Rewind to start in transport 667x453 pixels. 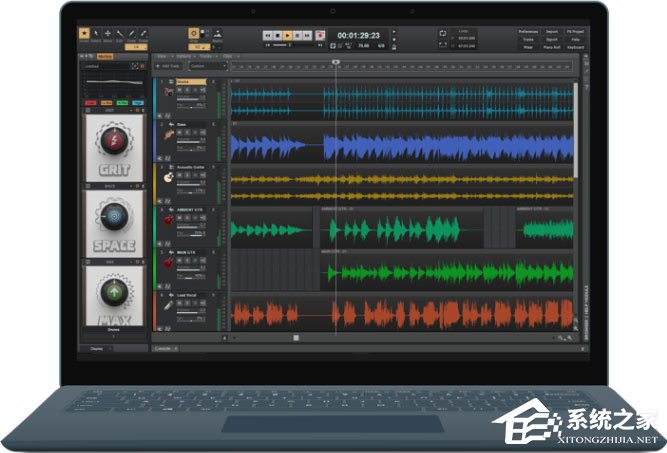pos(268,35)
